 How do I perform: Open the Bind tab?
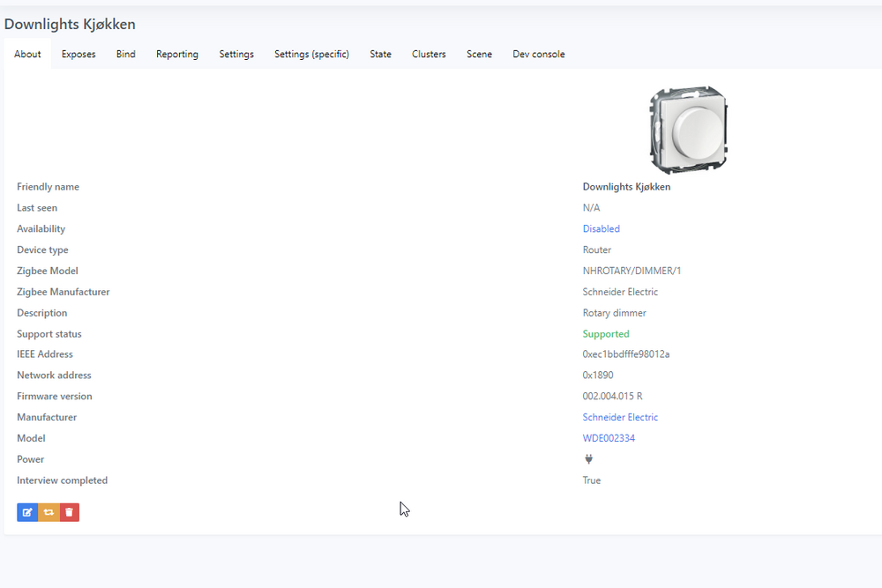(x=126, y=54)
